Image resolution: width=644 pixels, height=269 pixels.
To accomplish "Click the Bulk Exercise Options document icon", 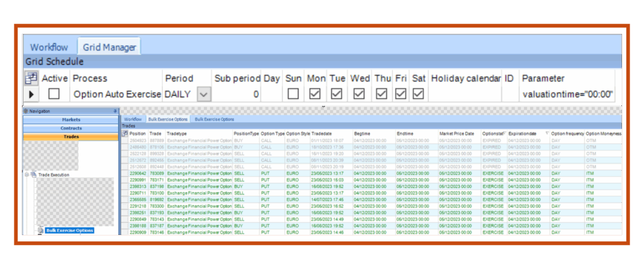I will coord(40,231).
